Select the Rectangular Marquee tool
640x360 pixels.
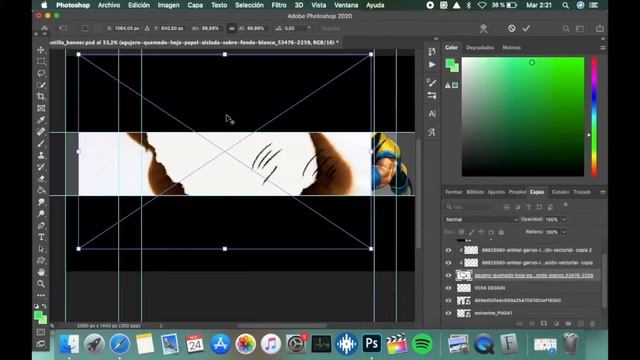[x=41, y=61]
